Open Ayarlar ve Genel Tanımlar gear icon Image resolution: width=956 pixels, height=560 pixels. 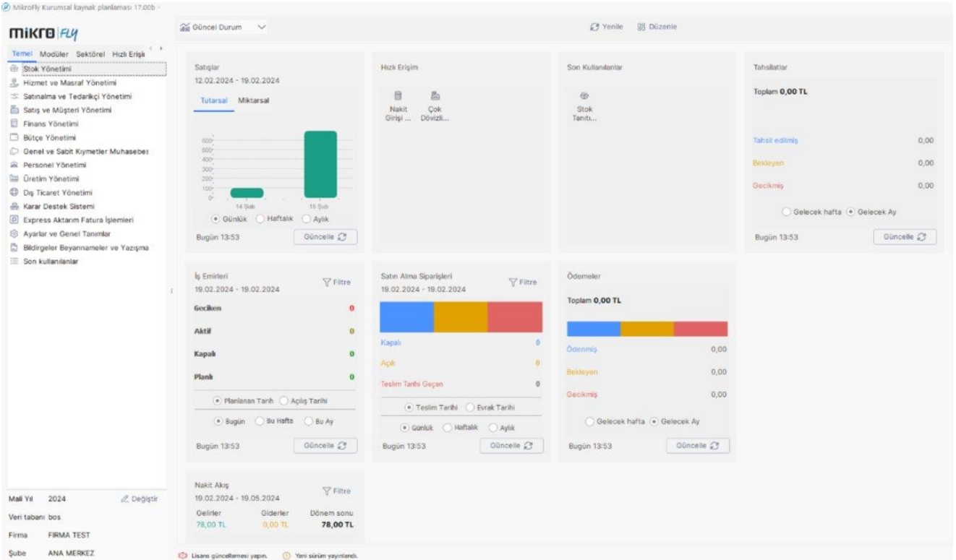click(x=14, y=234)
